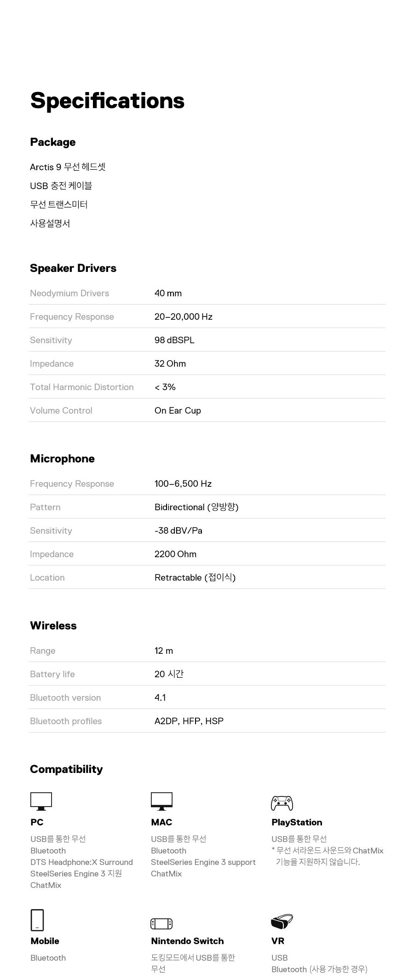
Task: Click the Mobile phone icon
Action: coord(37,920)
